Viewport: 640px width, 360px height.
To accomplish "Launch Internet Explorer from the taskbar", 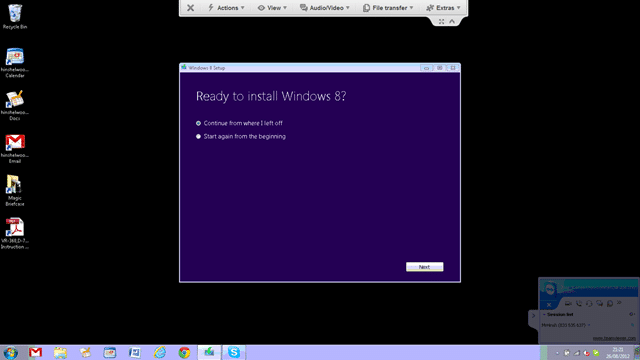I will 160,352.
